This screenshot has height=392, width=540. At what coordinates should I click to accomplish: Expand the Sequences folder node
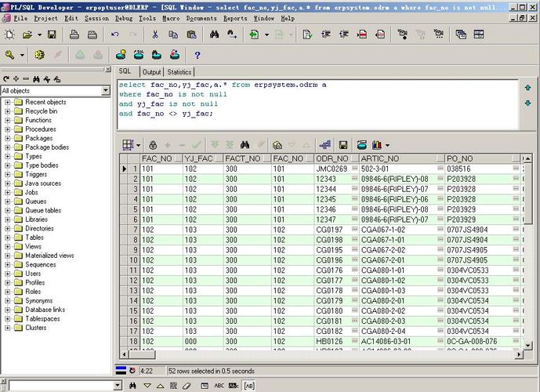click(8, 264)
